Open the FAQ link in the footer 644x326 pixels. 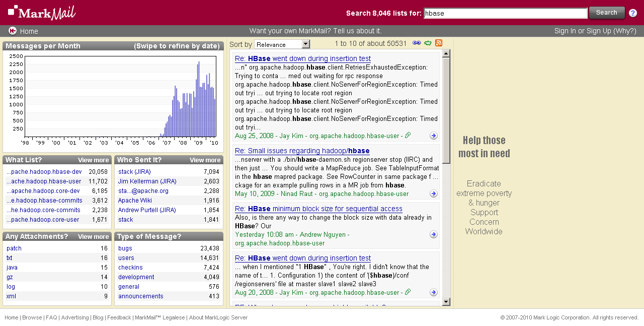[x=51, y=317]
